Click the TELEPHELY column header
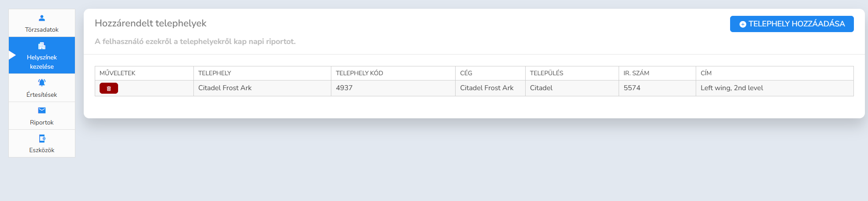Image resolution: width=868 pixels, height=201 pixels. point(215,73)
